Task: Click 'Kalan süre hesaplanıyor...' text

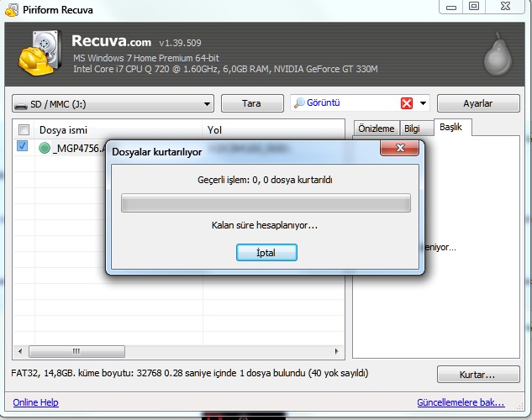Action: point(265,225)
